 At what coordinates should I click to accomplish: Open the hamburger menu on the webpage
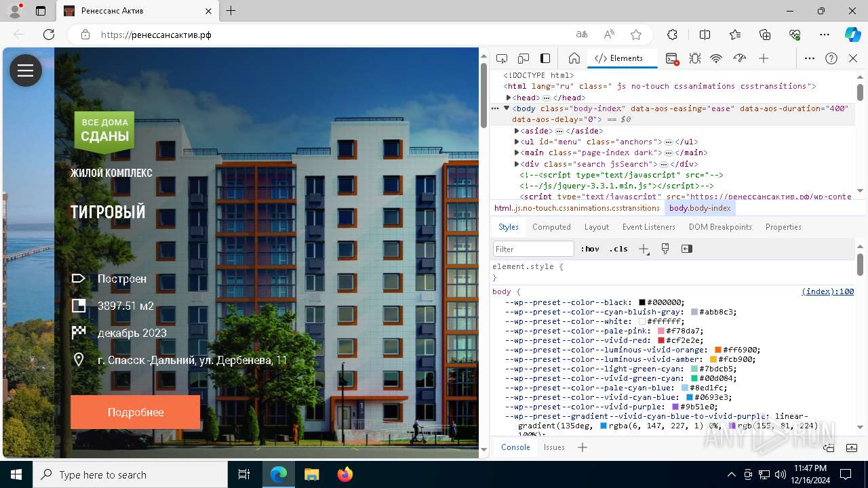point(26,70)
